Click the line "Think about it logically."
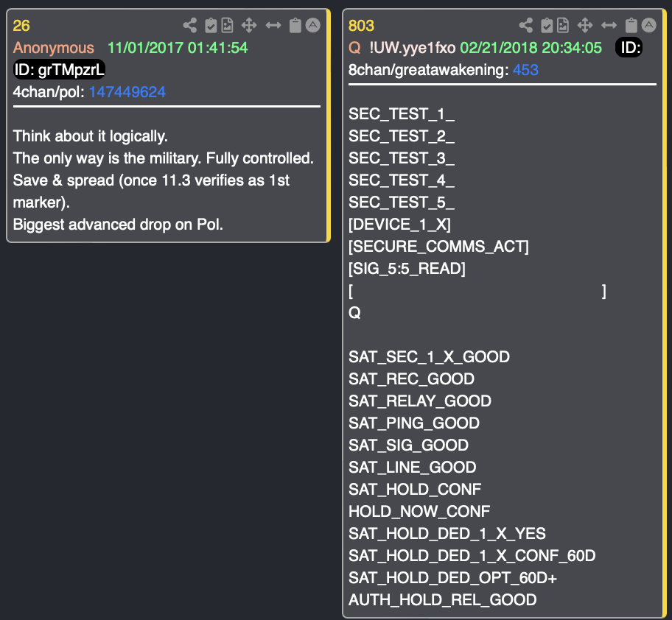This screenshot has height=620, width=672. [91, 136]
